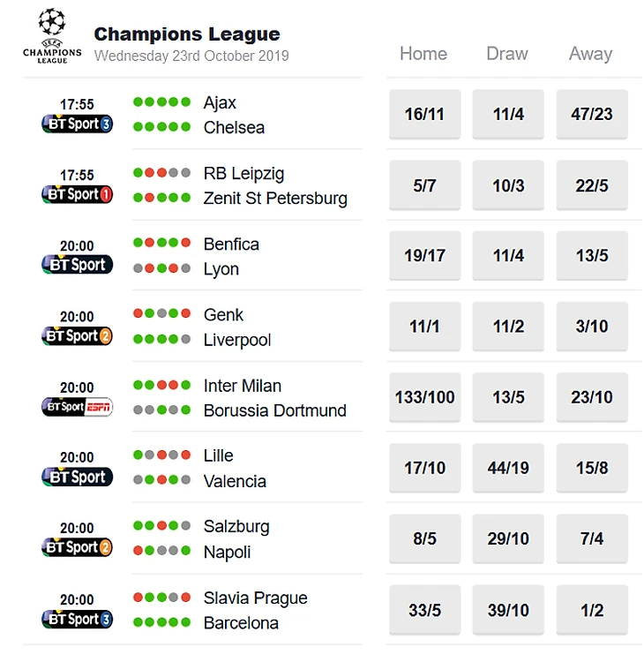Viewport: 644px width, 662px height.
Task: Select Ajax home odds 16/11
Action: 424,115
